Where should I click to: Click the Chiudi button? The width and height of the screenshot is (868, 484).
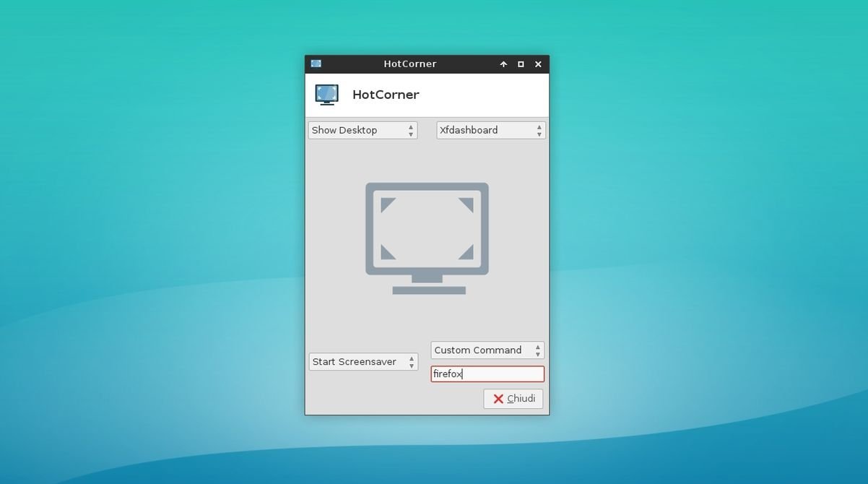(513, 399)
